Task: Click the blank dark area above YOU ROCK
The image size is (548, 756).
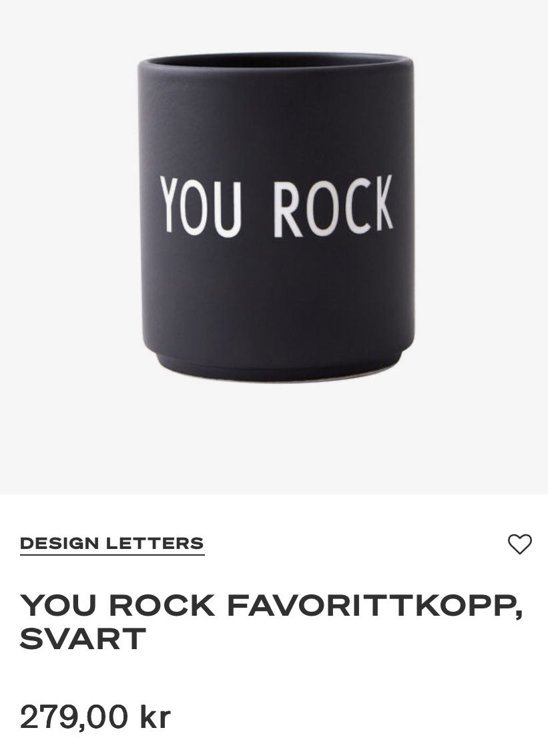Action: pos(276,120)
